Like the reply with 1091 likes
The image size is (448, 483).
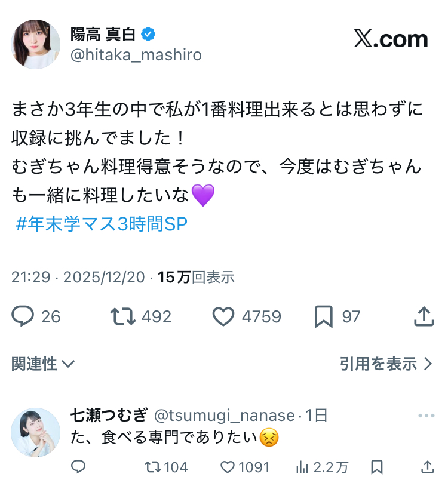227,467
